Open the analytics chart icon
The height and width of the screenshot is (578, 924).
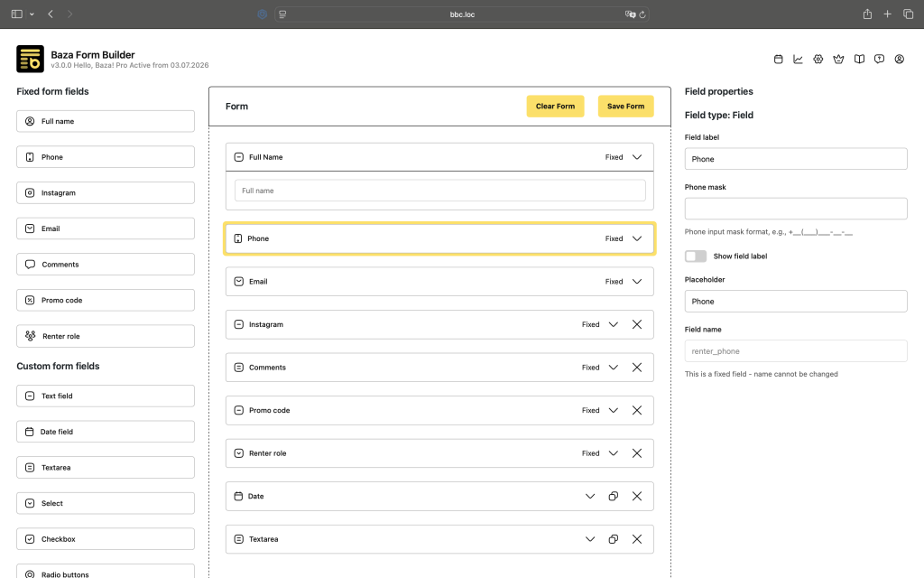(x=798, y=59)
